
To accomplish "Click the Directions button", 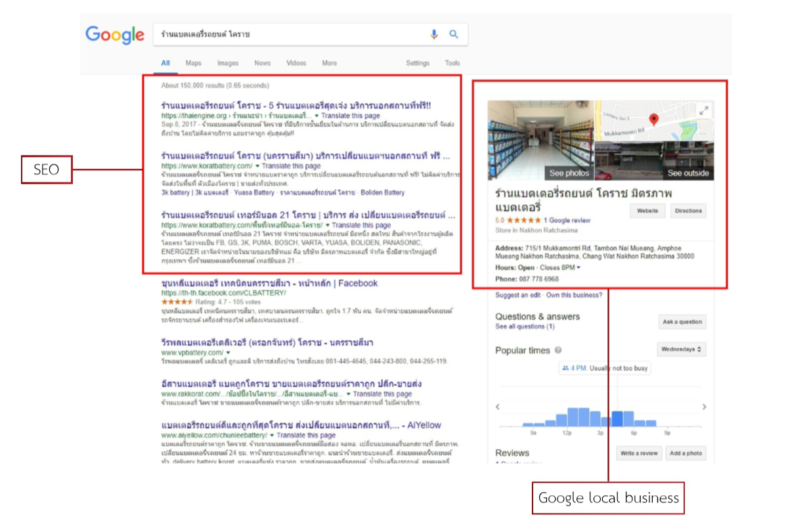I will pos(688,211).
